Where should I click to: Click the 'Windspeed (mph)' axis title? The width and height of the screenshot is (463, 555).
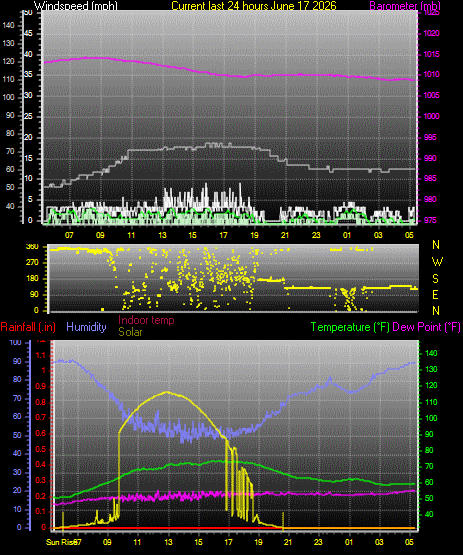pos(75,6)
